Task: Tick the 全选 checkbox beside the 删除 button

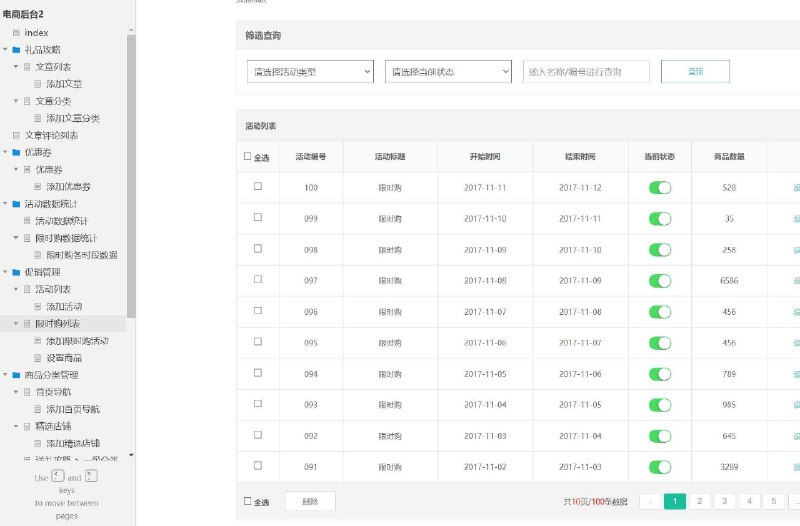Action: pyautogui.click(x=247, y=501)
